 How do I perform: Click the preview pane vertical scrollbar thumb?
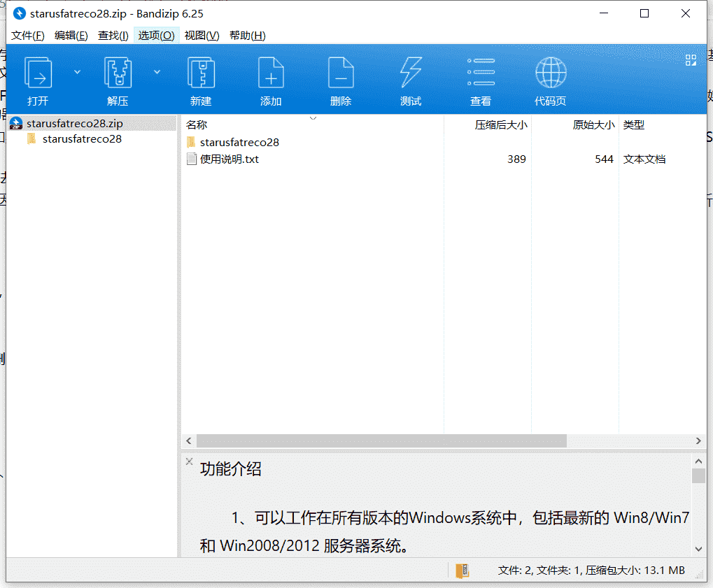pos(698,475)
